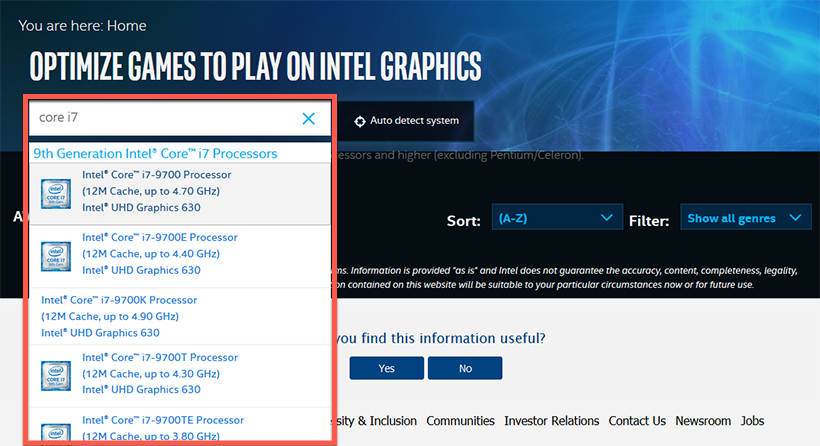Click into the processor search field
The height and width of the screenshot is (446, 820).
point(160,119)
